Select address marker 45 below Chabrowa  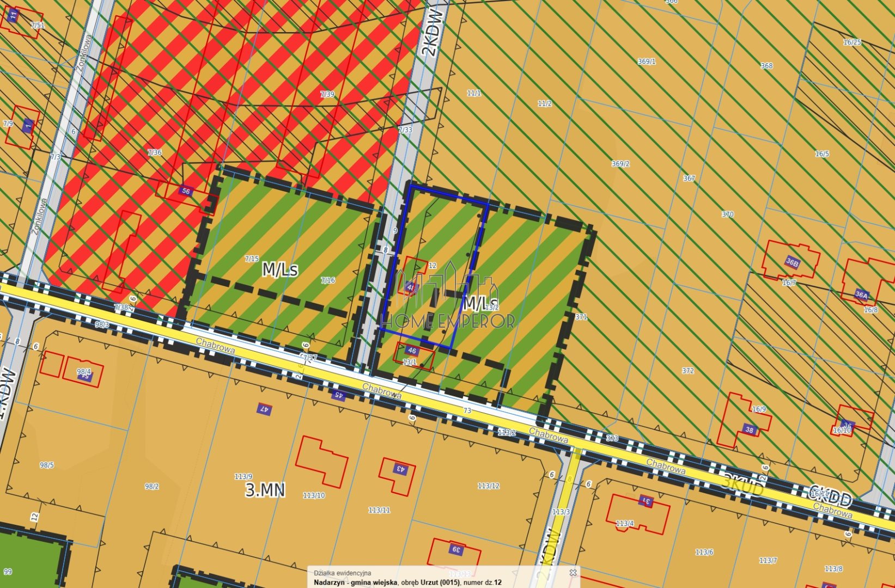[x=338, y=395]
